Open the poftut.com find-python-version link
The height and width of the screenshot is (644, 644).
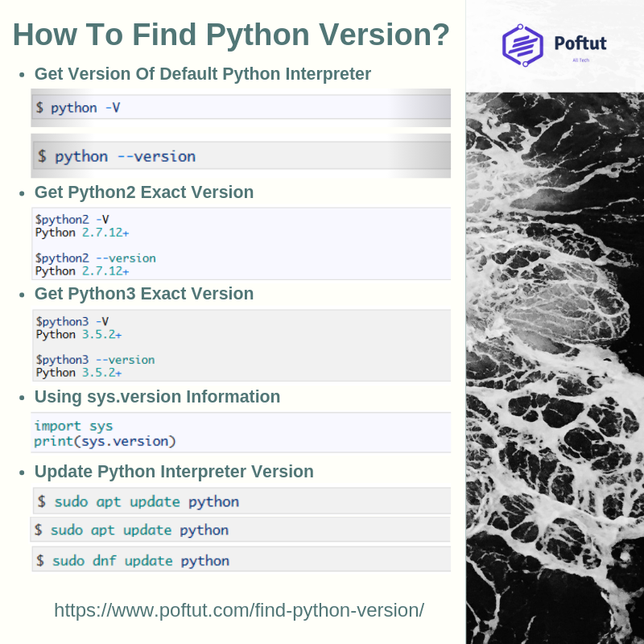(x=239, y=610)
